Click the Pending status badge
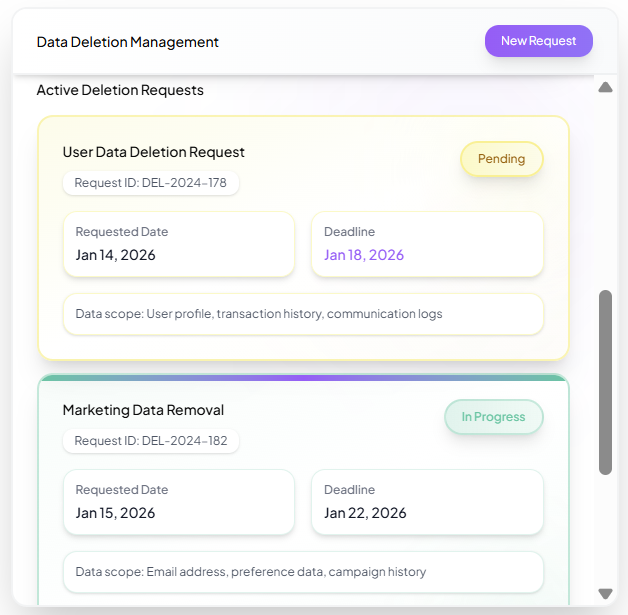The height and width of the screenshot is (615, 628). pos(501,159)
